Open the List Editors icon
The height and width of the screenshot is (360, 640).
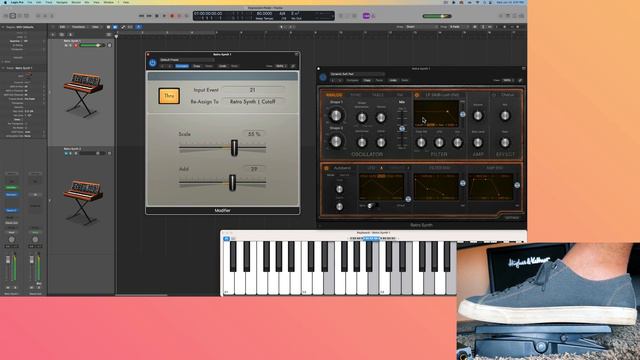pyautogui.click(x=501, y=16)
